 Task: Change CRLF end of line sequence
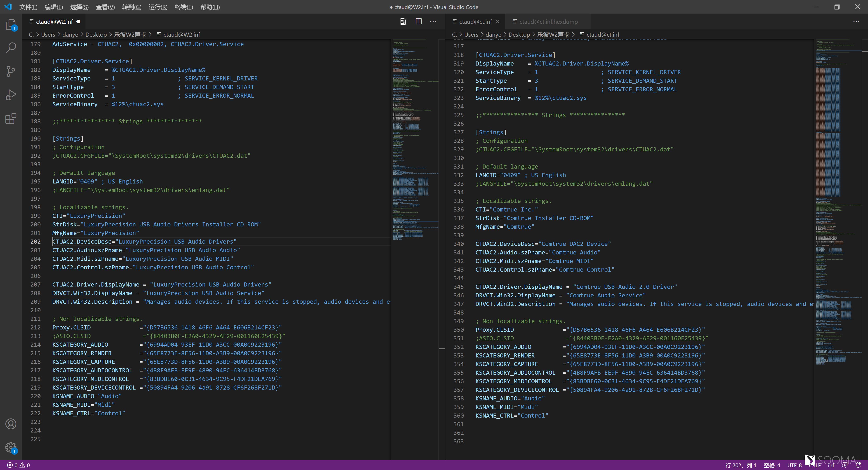tap(815, 465)
